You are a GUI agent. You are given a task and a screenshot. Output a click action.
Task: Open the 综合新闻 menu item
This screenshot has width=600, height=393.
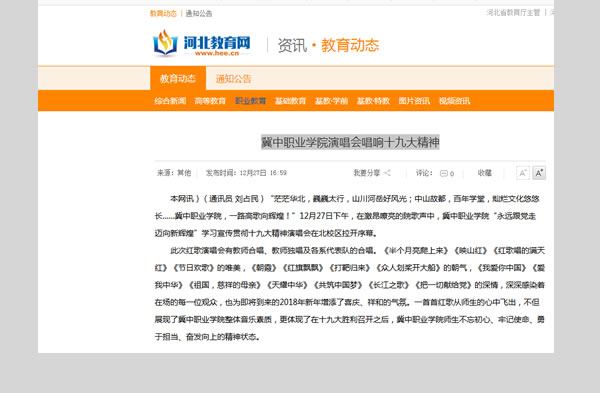click(170, 101)
